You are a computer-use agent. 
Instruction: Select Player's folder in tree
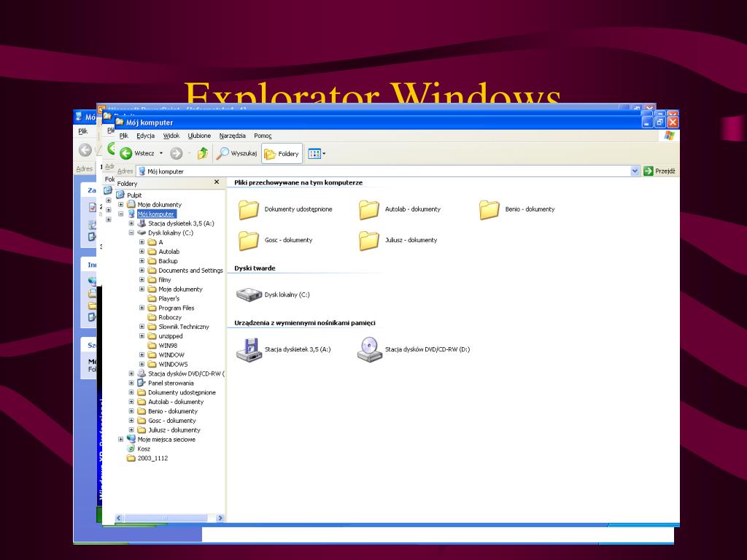tap(169, 298)
